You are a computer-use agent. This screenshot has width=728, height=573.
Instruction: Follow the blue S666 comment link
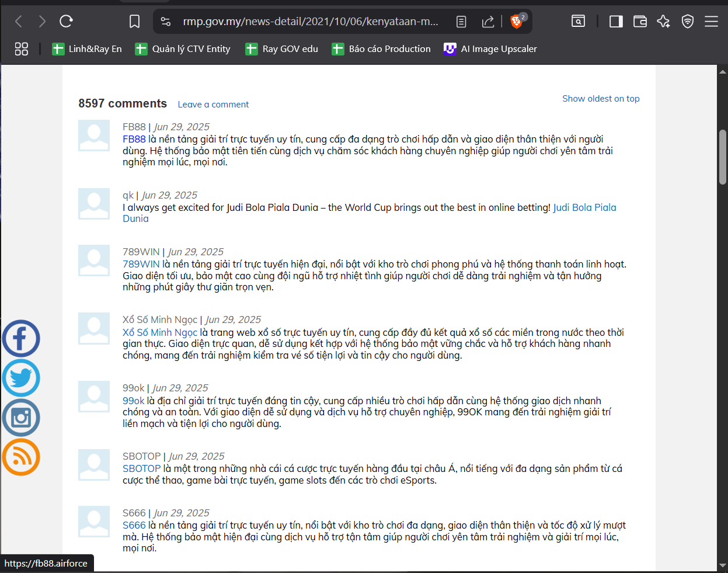[x=134, y=525]
